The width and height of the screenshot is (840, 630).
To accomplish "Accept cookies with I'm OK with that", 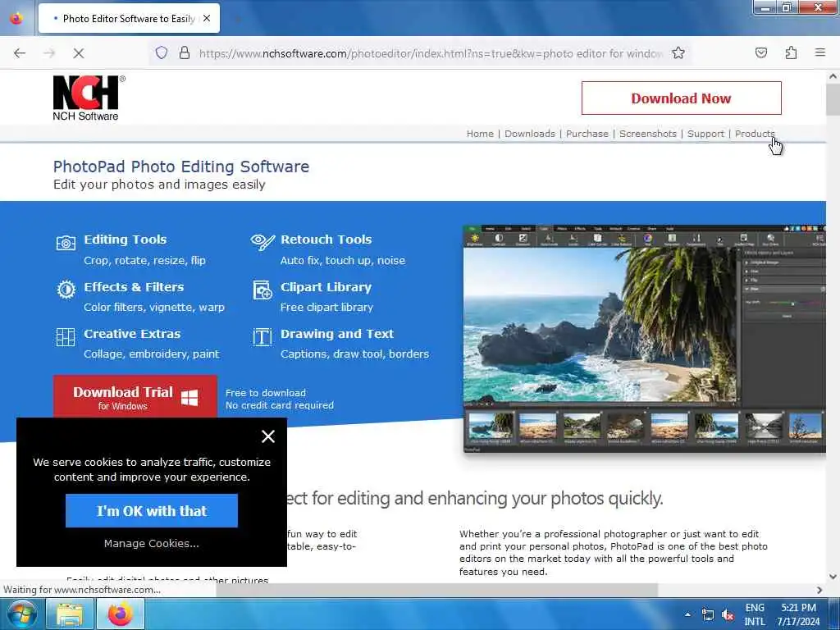I will pos(152,510).
